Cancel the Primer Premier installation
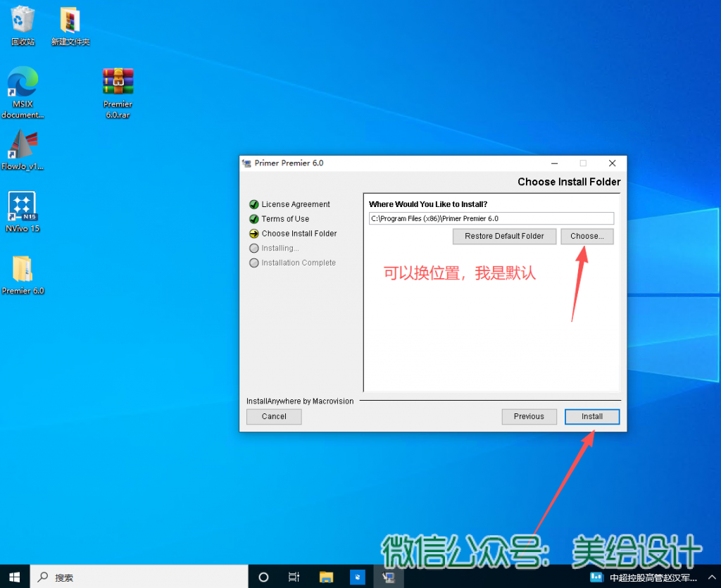 point(274,416)
